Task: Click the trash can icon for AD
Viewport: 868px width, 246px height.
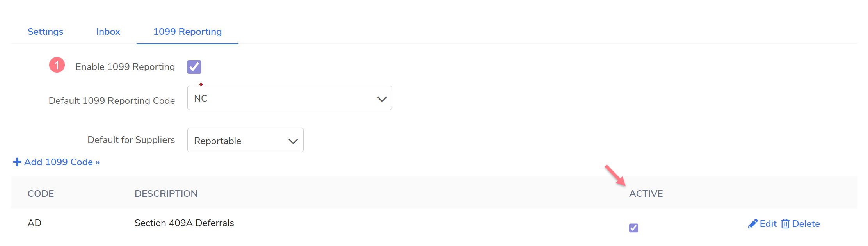Action: tap(785, 224)
